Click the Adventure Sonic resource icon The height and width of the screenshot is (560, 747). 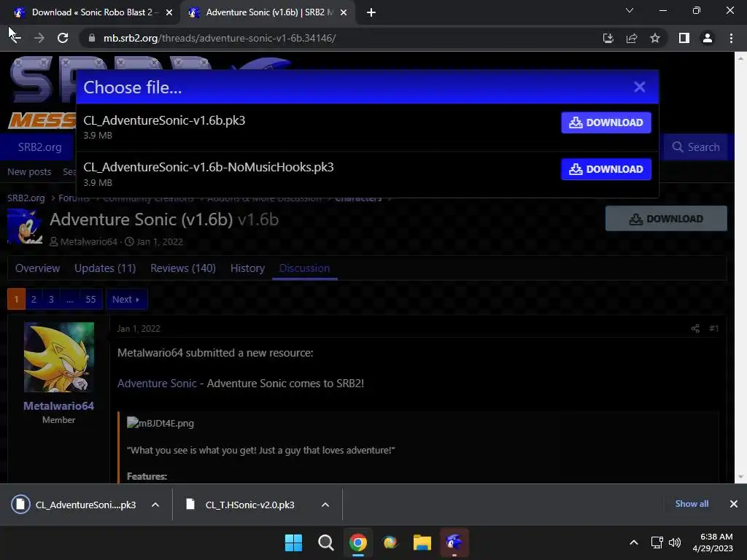(25, 227)
